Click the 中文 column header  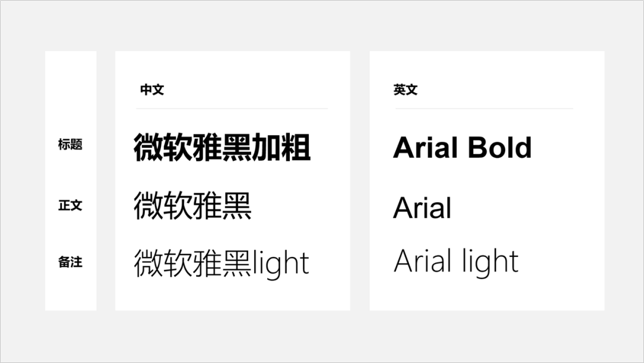coord(152,89)
